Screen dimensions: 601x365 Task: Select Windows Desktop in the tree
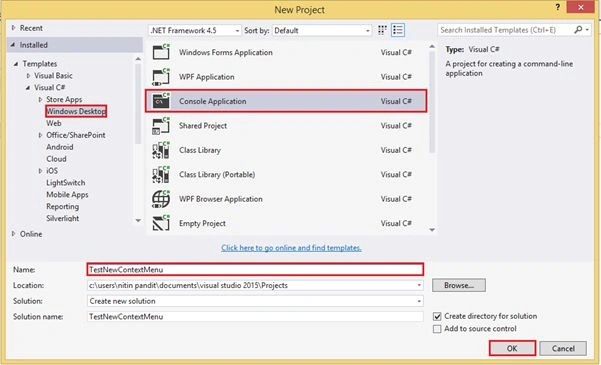pyautogui.click(x=76, y=111)
